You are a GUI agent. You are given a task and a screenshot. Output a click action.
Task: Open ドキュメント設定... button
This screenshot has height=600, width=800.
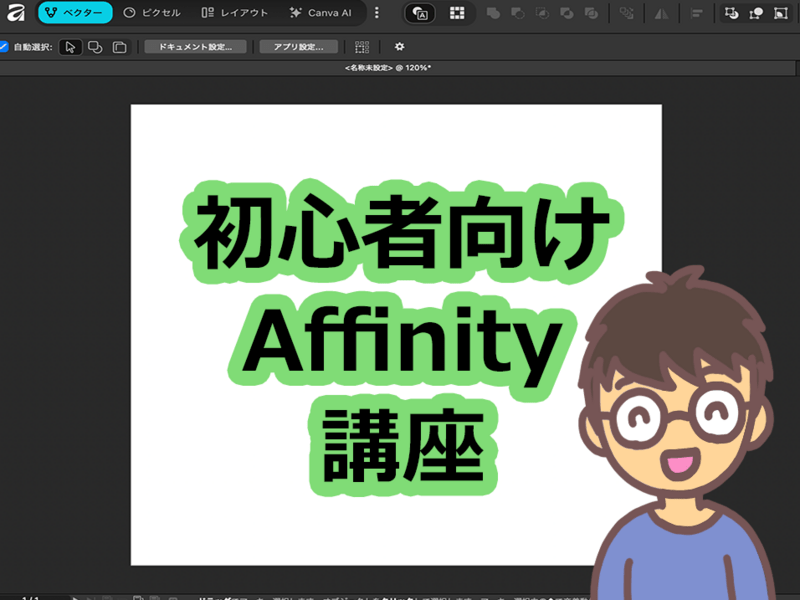(195, 47)
